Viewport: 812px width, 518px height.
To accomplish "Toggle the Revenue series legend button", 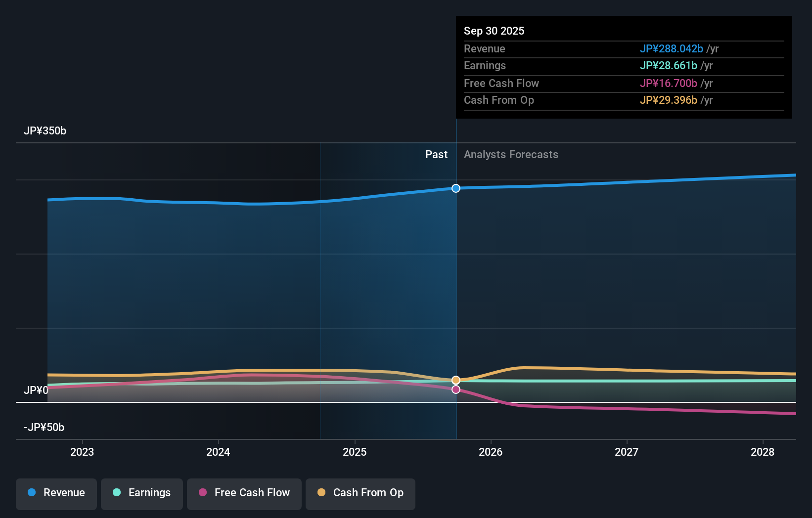I will pos(56,493).
